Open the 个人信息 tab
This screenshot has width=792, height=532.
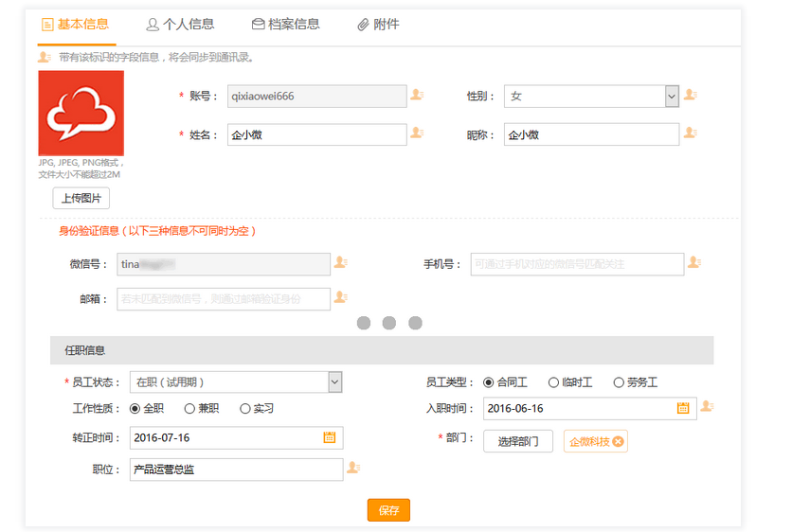pos(180,25)
